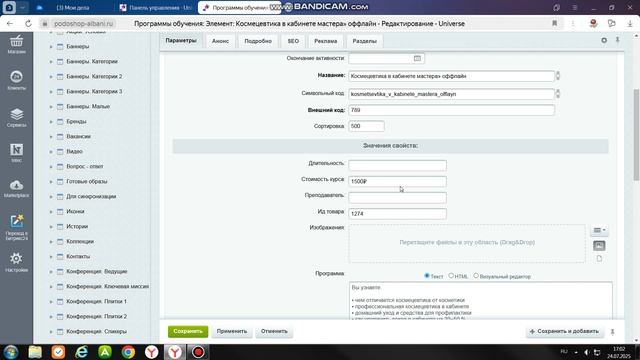Open Коллекции in the tree
The height and width of the screenshot is (360, 640).
click(80, 242)
